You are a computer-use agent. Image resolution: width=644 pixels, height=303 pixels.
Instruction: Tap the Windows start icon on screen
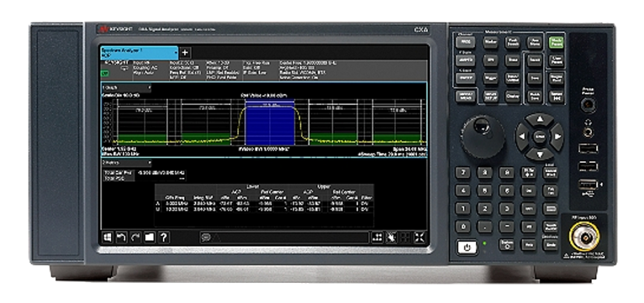point(107,237)
